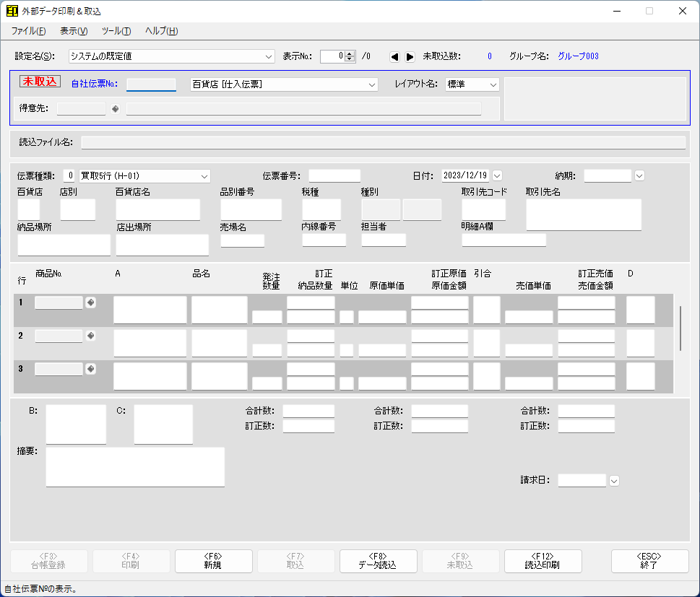Click the 伝票番号 input field

[x=334, y=176]
